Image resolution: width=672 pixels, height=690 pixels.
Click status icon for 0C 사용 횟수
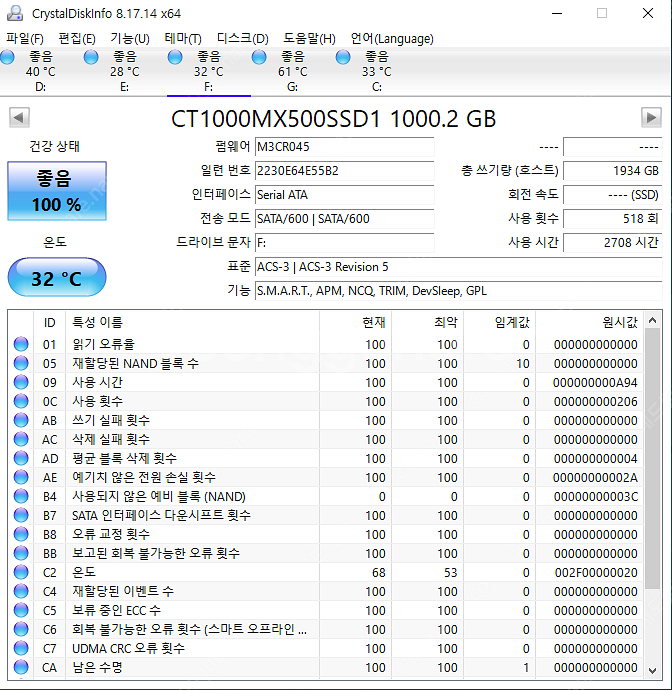21,401
